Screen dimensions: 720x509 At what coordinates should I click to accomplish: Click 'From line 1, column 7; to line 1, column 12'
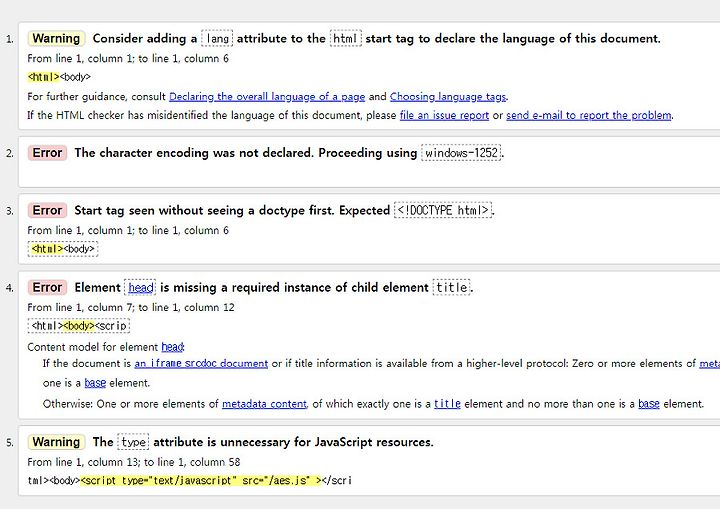click(x=131, y=307)
